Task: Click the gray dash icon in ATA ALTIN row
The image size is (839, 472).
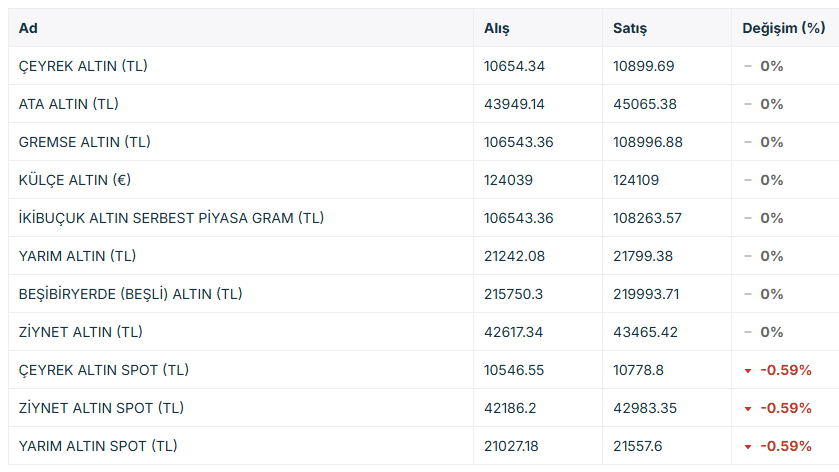Action: 748,104
